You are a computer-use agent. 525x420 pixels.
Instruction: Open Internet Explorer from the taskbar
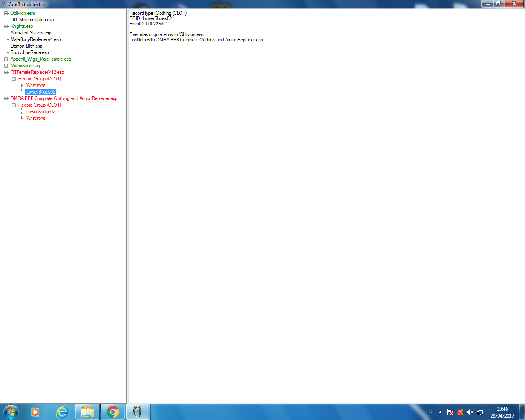62,412
